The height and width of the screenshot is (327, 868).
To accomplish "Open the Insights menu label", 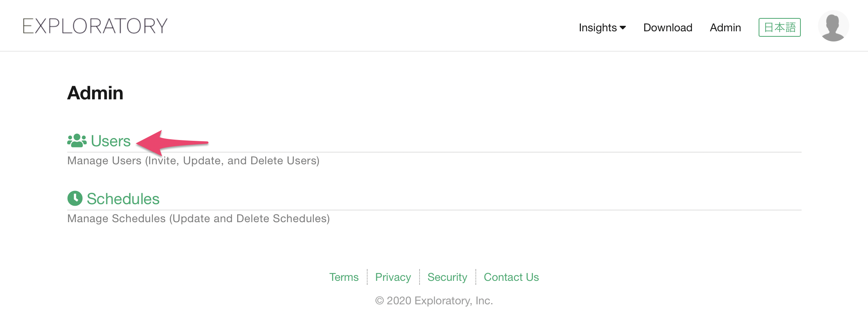I will point(597,27).
